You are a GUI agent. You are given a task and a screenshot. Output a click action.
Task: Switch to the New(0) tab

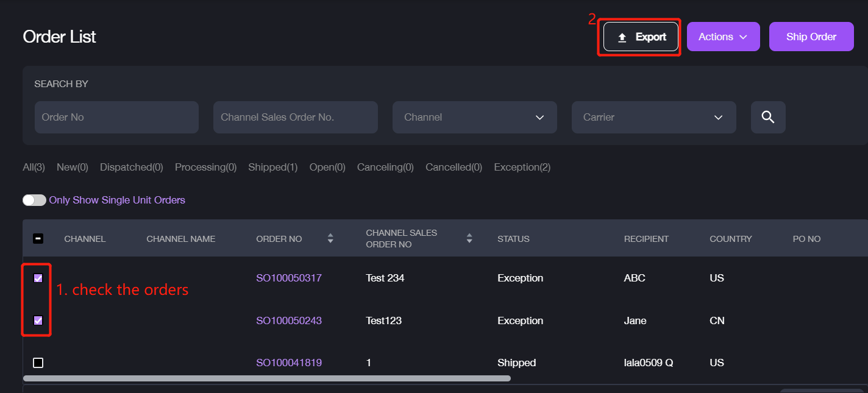click(x=73, y=167)
